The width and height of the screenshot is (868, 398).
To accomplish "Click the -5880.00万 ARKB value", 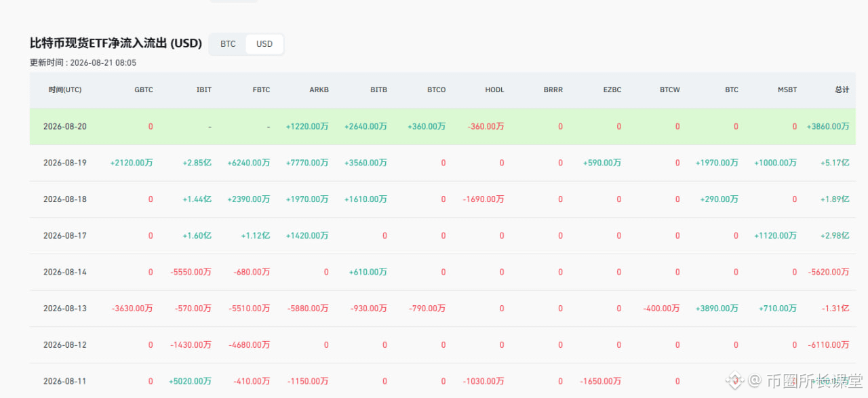I will (309, 309).
